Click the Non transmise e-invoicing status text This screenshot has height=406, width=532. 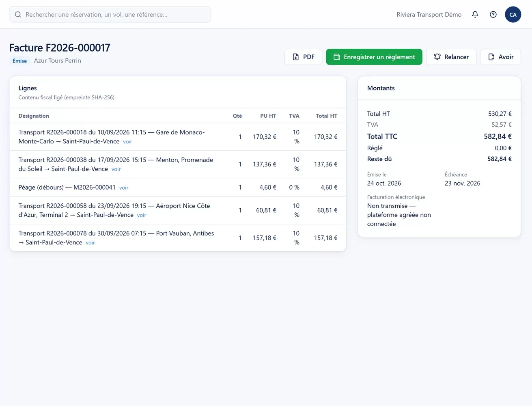tap(399, 215)
